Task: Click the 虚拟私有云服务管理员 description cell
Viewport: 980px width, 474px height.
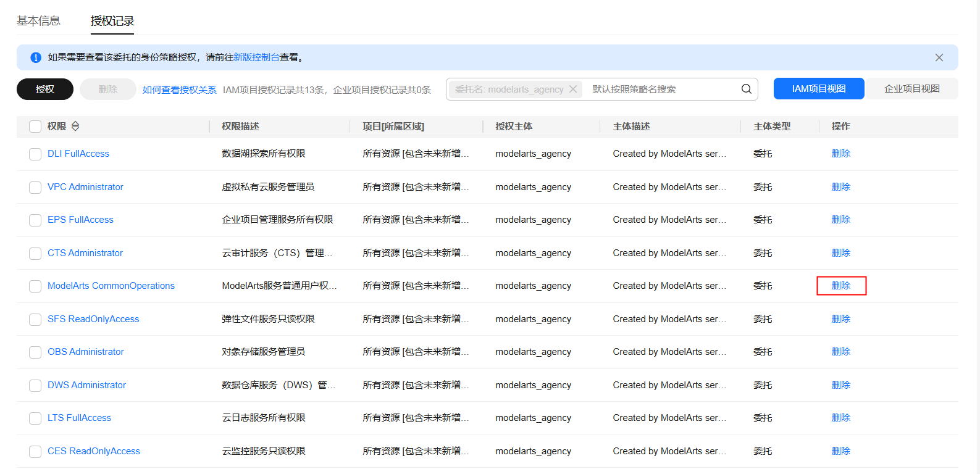Action: [x=268, y=187]
